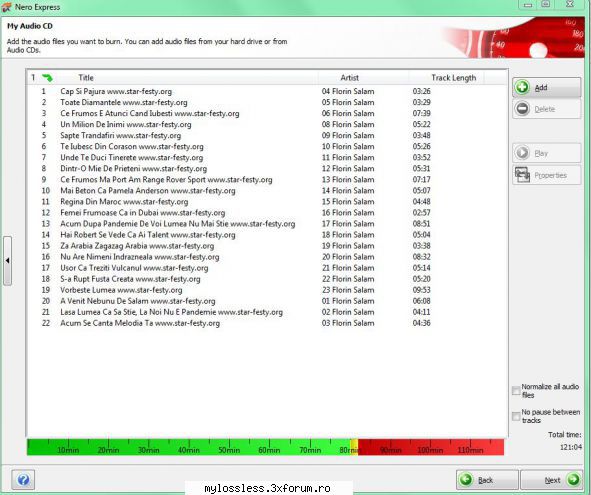Select track Unde Te Duci Tinerete
This screenshot has height=495, width=591.
[132, 157]
